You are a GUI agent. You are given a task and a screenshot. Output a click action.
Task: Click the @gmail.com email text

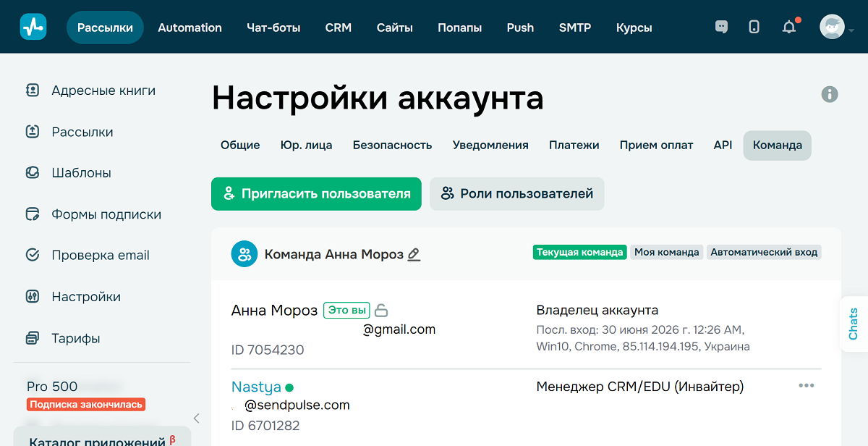click(399, 329)
